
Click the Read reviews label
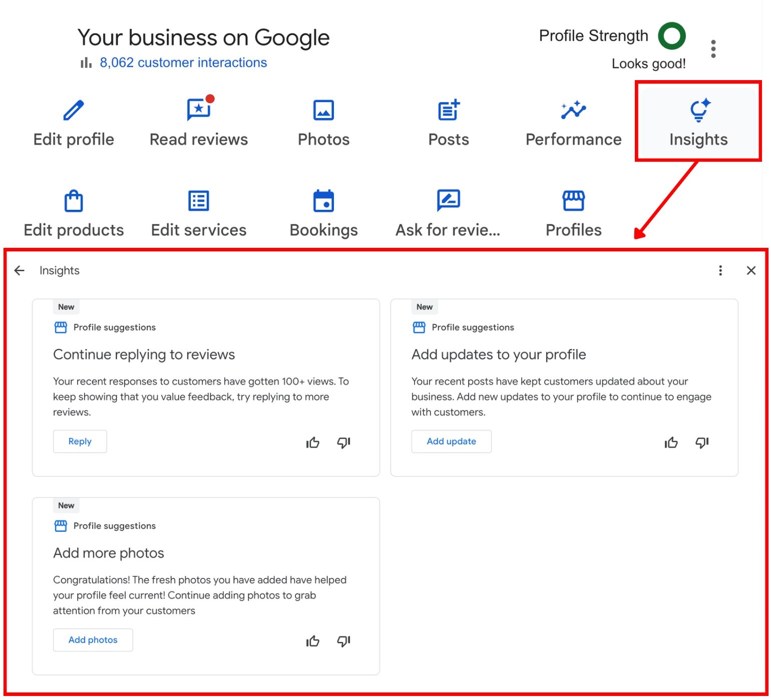click(199, 140)
